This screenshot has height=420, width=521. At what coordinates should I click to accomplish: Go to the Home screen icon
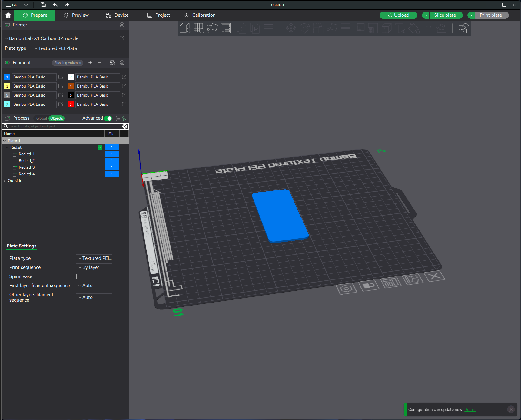(x=8, y=15)
